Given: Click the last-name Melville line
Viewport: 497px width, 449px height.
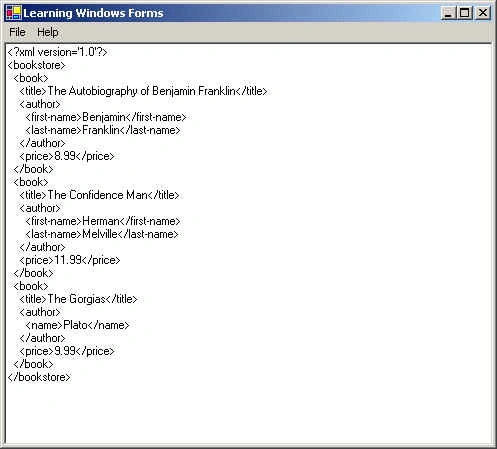Looking at the screenshot, I should (x=102, y=234).
